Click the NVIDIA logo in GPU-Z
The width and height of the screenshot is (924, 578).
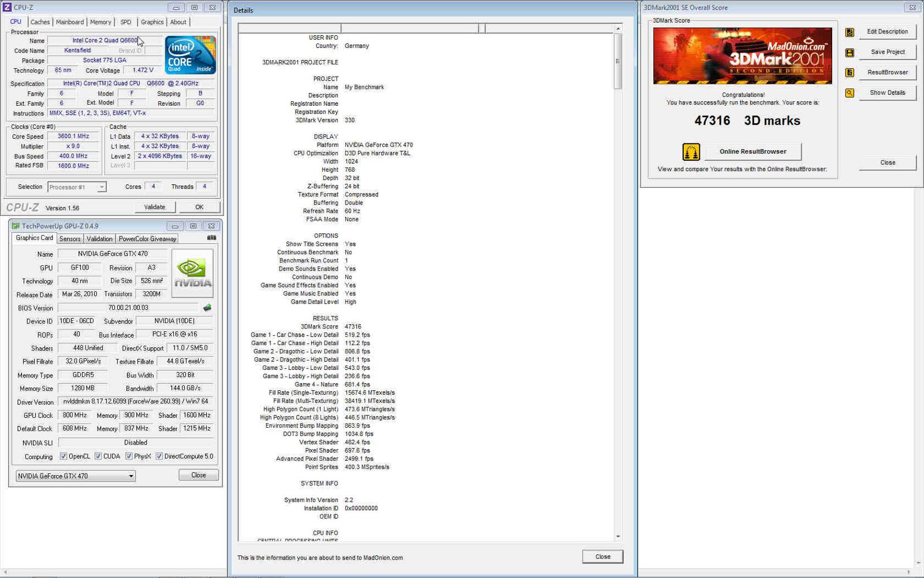tap(193, 273)
